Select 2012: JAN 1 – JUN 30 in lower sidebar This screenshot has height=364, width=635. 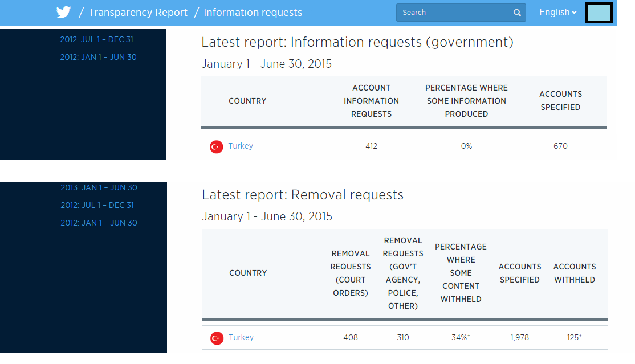pyautogui.click(x=99, y=223)
